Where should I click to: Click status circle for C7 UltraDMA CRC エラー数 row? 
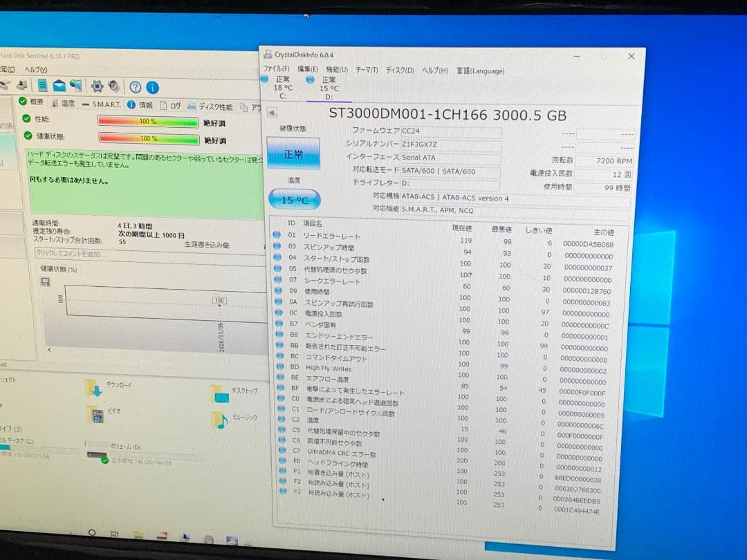(282, 450)
